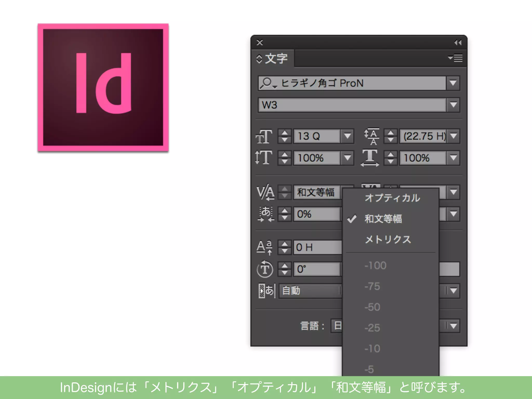The height and width of the screenshot is (399, 532).
Task: Click the 自動 field
Action: point(310,291)
